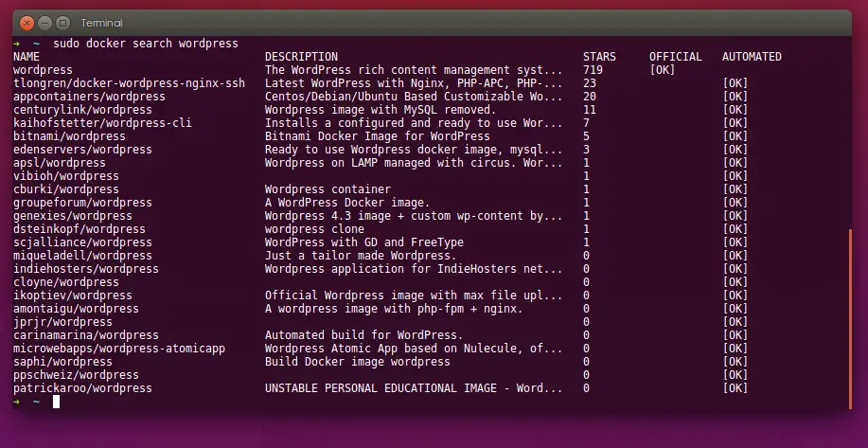868x448 pixels.
Task: Click the sudo docker search wordpress command
Action: point(146,44)
